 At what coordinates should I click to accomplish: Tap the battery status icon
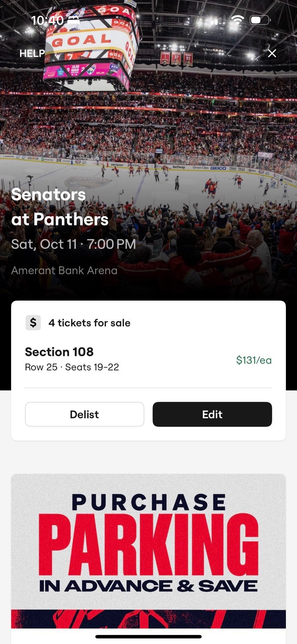click(259, 20)
